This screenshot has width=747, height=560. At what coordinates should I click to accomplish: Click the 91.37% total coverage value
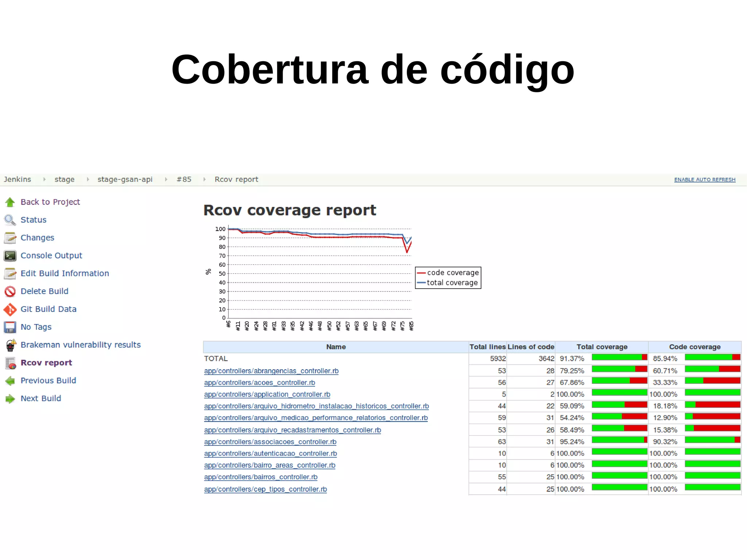pyautogui.click(x=572, y=359)
